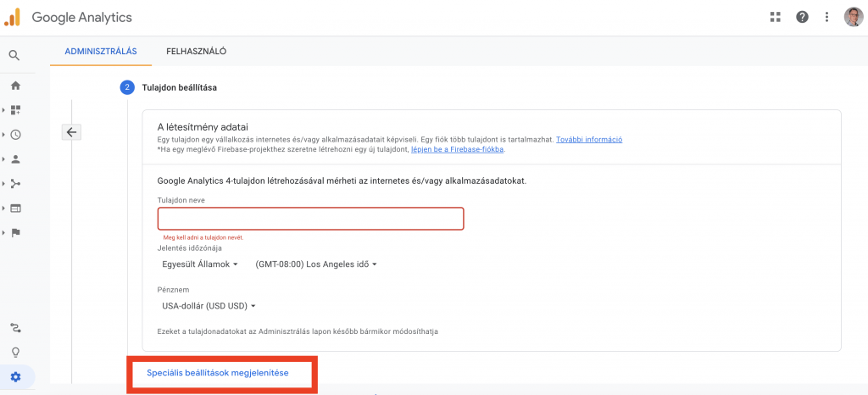Open the Google apps grid
Image resolution: width=868 pixels, height=395 pixels.
[x=775, y=17]
